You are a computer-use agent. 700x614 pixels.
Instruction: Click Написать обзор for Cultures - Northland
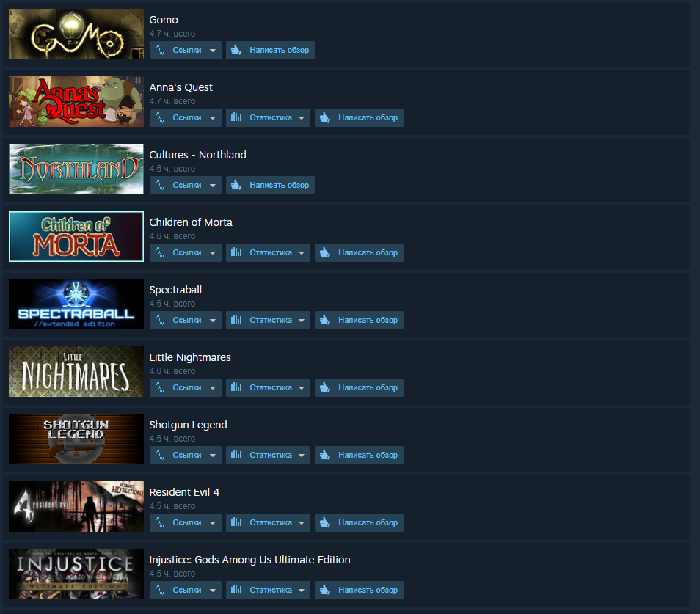click(x=270, y=185)
